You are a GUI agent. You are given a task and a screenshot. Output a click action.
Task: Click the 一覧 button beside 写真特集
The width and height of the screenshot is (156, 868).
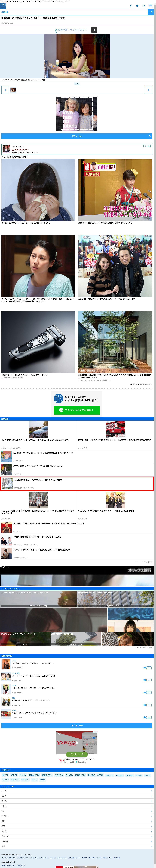(151, 12)
